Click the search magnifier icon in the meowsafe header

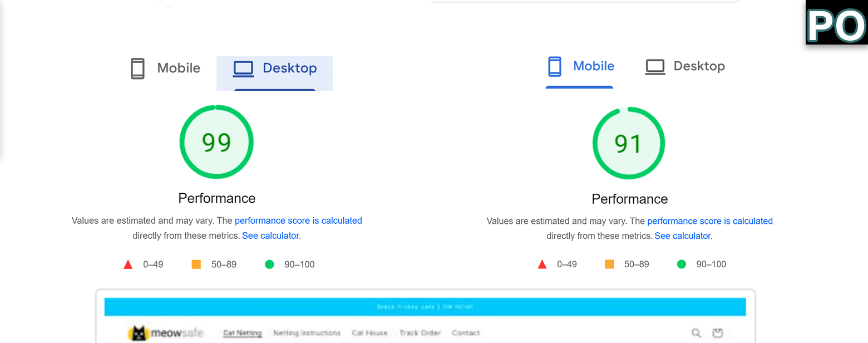tap(696, 333)
